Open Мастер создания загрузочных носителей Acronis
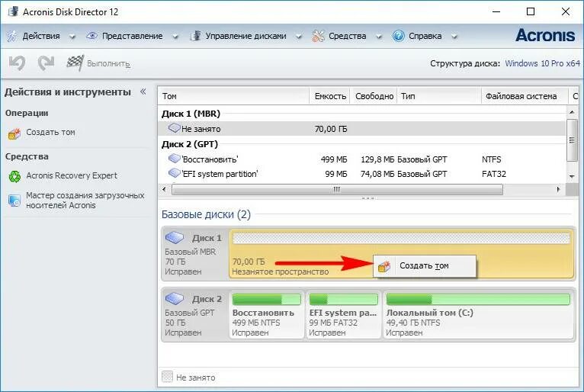The width and height of the screenshot is (584, 392). click(x=85, y=201)
